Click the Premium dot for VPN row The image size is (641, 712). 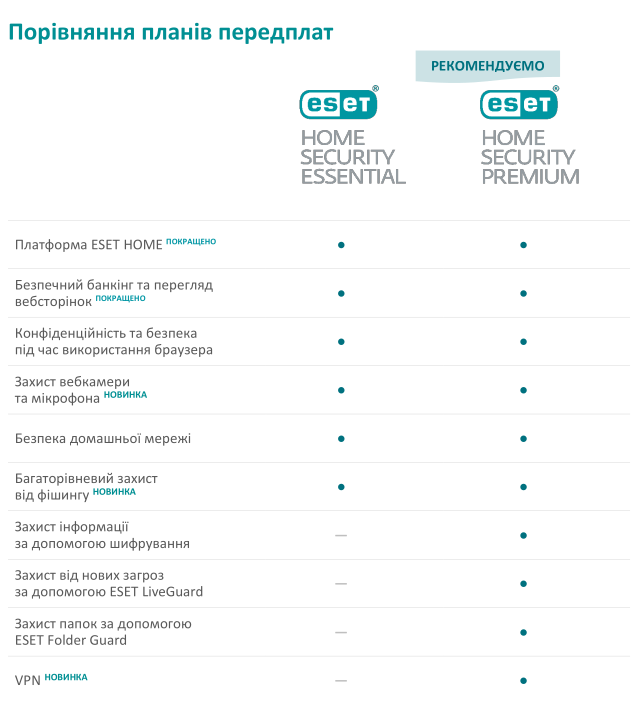click(523, 681)
